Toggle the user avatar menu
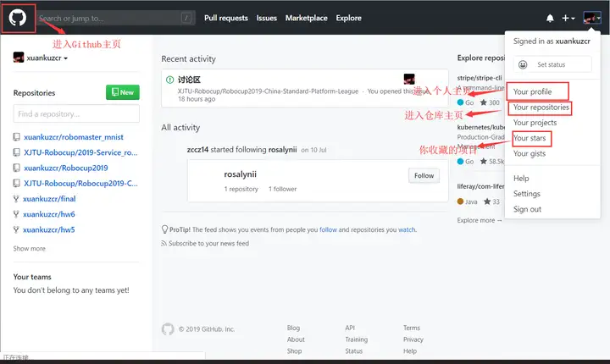Viewport: 610px width, 364px height. point(592,18)
